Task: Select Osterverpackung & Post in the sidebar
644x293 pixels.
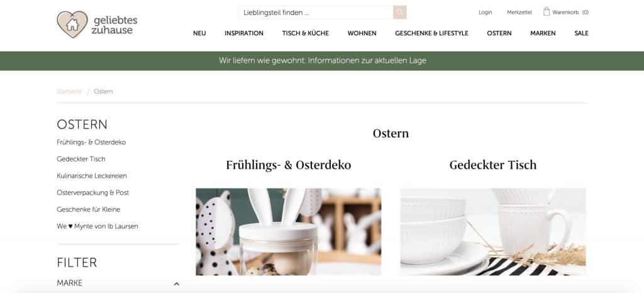Action: (93, 192)
